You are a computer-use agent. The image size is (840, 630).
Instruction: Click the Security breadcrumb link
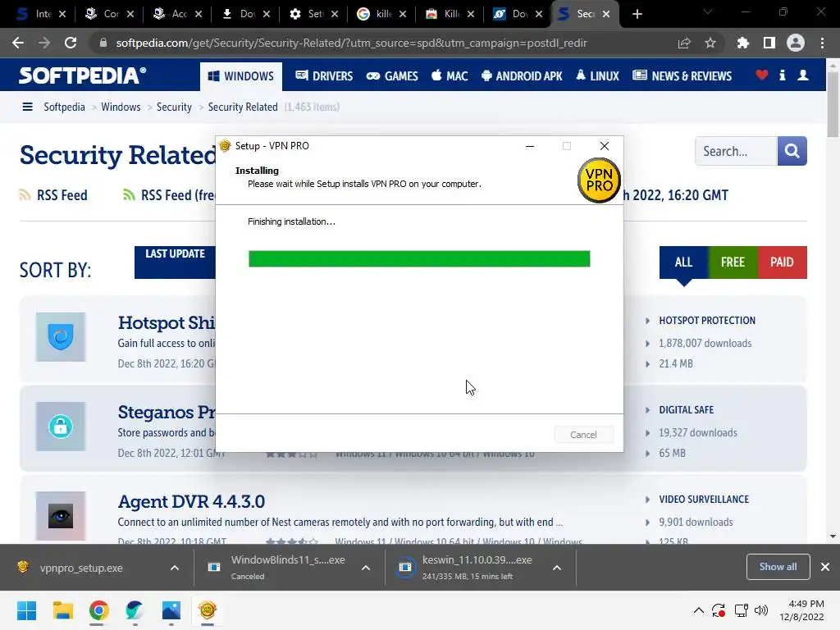click(x=174, y=107)
